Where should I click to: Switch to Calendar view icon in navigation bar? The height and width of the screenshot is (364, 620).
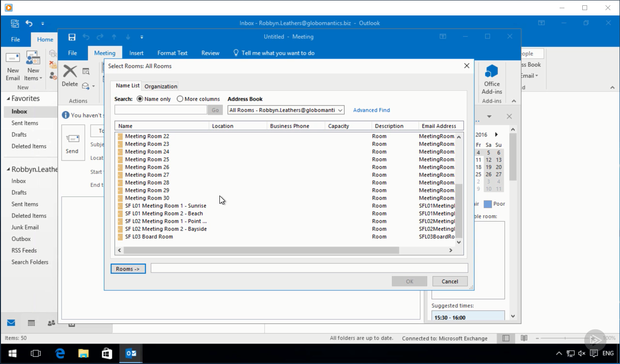(31, 323)
